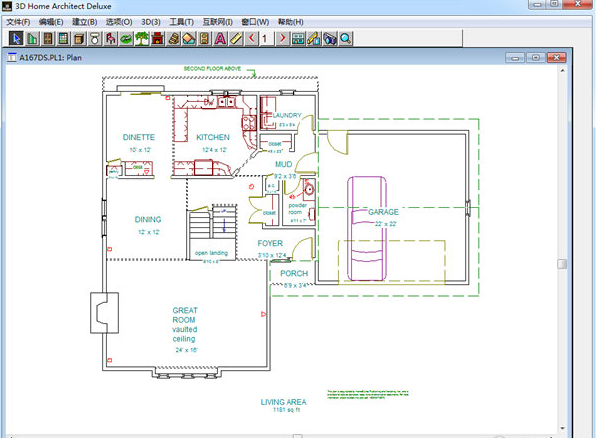Screen dimensions: 596x438
Task: Open the 3D(3) menu
Action: click(151, 22)
